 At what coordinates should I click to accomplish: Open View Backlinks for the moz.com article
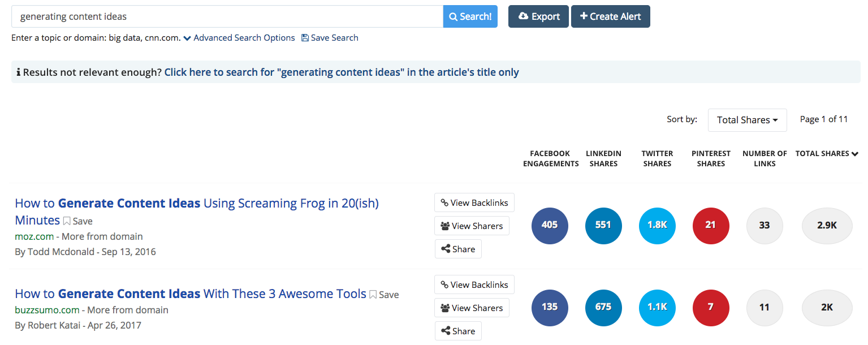(474, 202)
